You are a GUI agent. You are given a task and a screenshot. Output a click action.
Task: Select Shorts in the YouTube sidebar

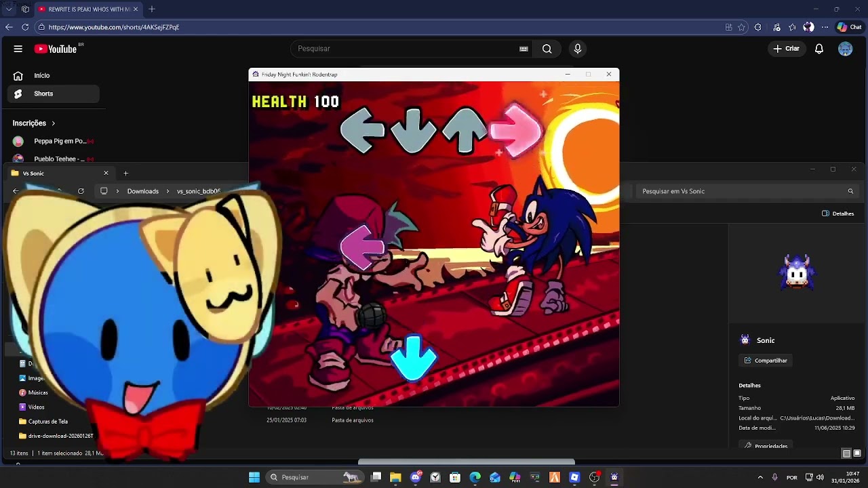[x=53, y=94]
